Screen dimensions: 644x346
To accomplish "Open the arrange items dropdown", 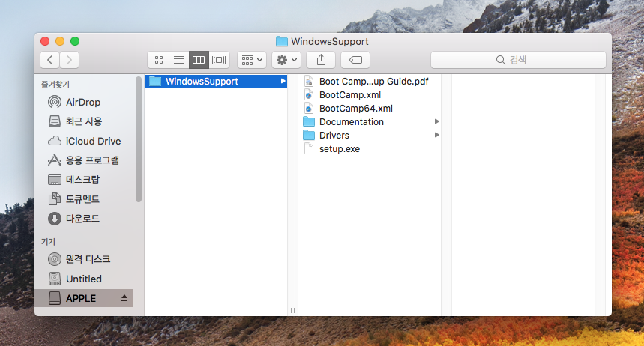I will (252, 60).
